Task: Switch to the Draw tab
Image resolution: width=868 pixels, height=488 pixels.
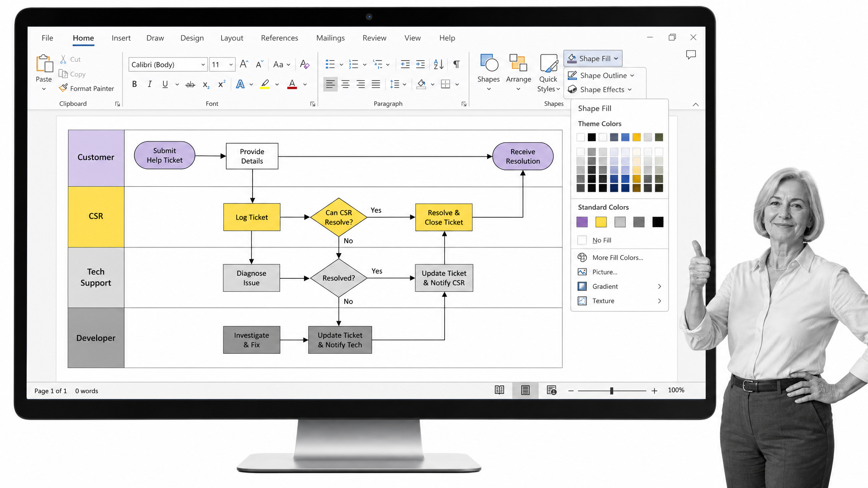Action: click(x=155, y=38)
